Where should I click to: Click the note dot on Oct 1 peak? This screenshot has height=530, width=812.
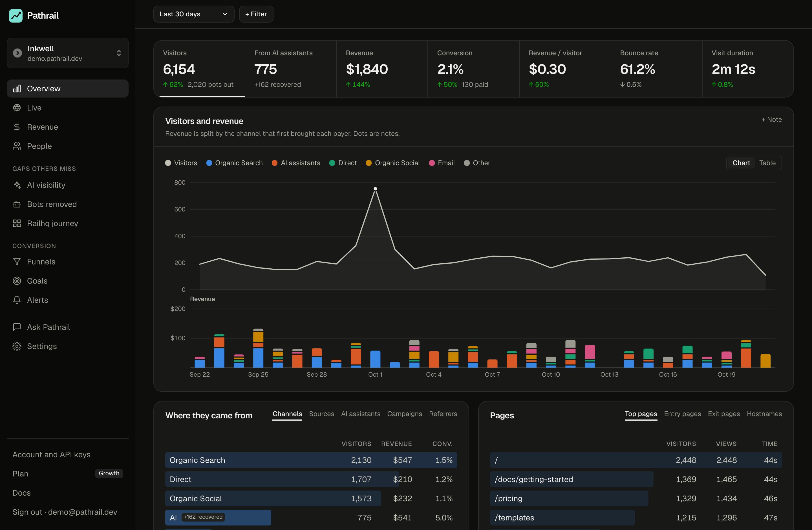click(x=375, y=189)
